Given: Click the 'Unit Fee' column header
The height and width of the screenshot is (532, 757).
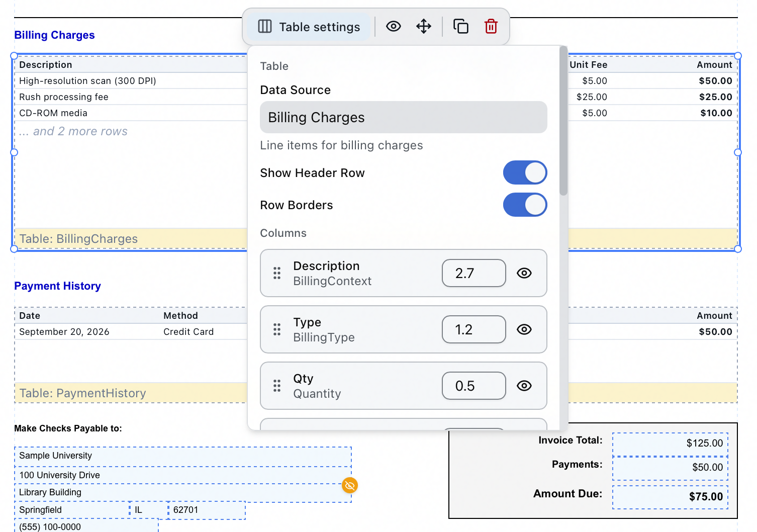Looking at the screenshot, I should point(589,65).
